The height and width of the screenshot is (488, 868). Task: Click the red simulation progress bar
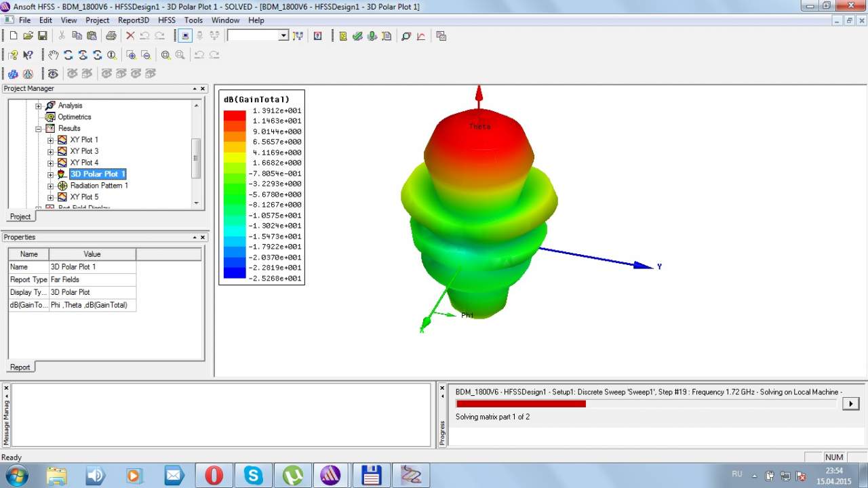pos(521,404)
